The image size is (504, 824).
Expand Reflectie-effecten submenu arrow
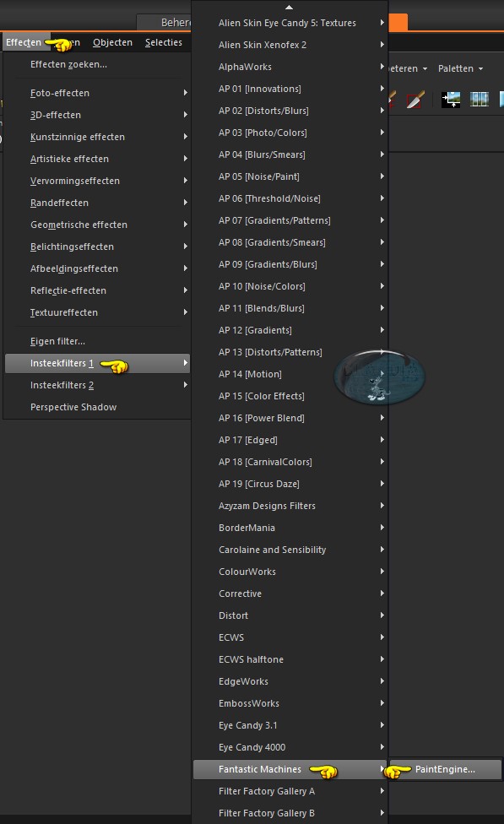tap(186, 290)
